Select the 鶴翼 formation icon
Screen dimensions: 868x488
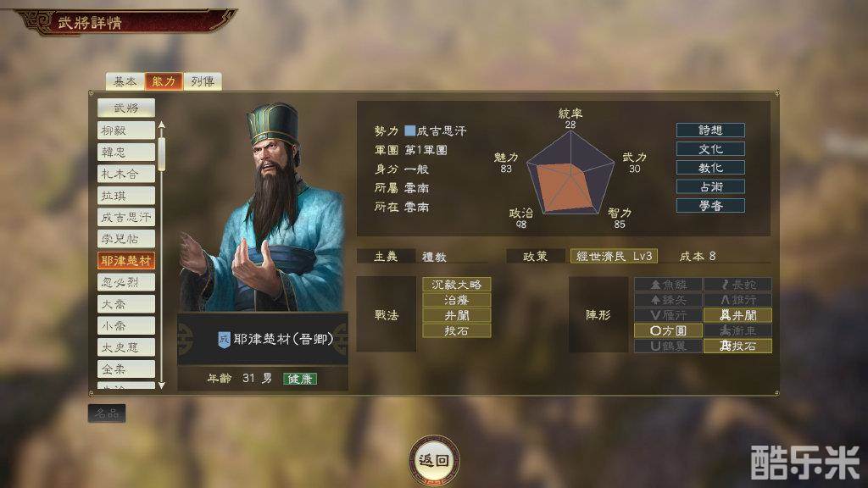pos(668,347)
